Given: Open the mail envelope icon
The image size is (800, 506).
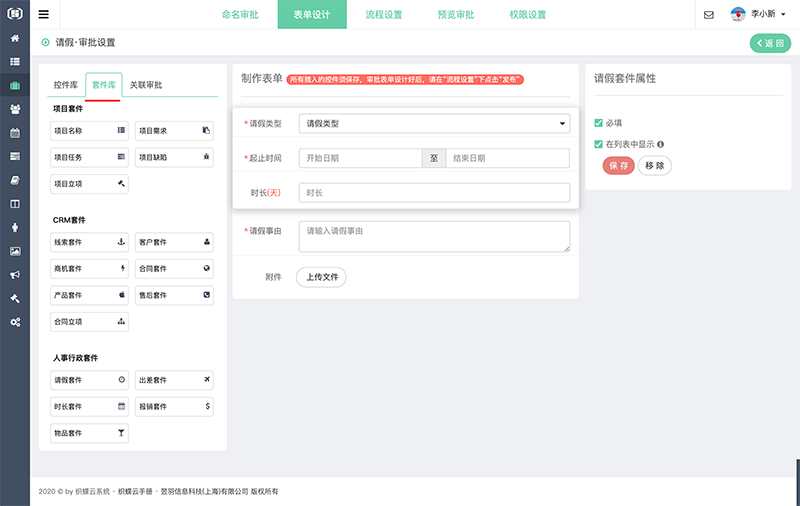Looking at the screenshot, I should tap(709, 15).
